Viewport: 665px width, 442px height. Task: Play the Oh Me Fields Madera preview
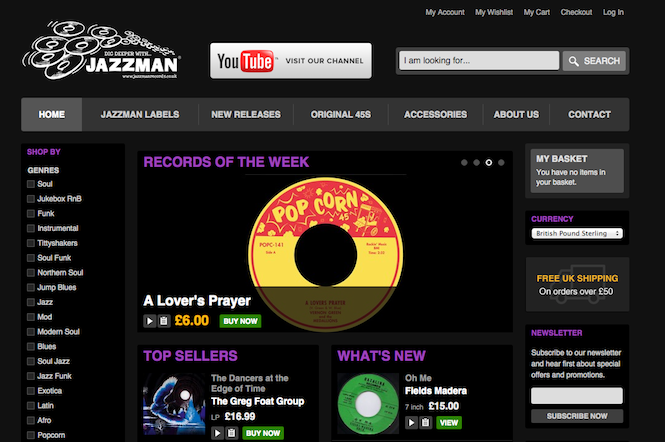tap(411, 422)
